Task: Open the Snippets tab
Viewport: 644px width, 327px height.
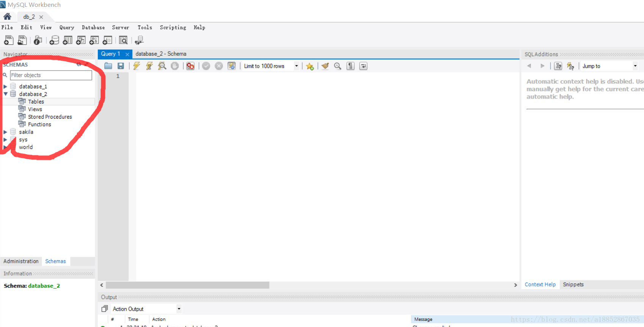Action: coord(573,285)
